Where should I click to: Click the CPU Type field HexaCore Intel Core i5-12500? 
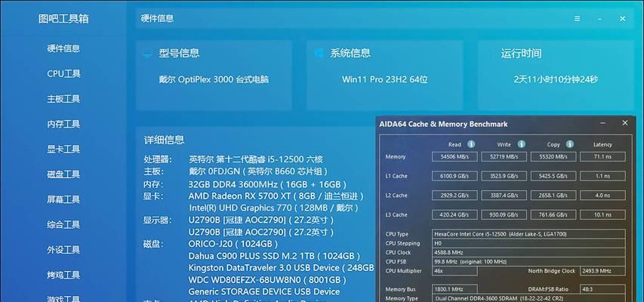pyautogui.click(x=528, y=234)
